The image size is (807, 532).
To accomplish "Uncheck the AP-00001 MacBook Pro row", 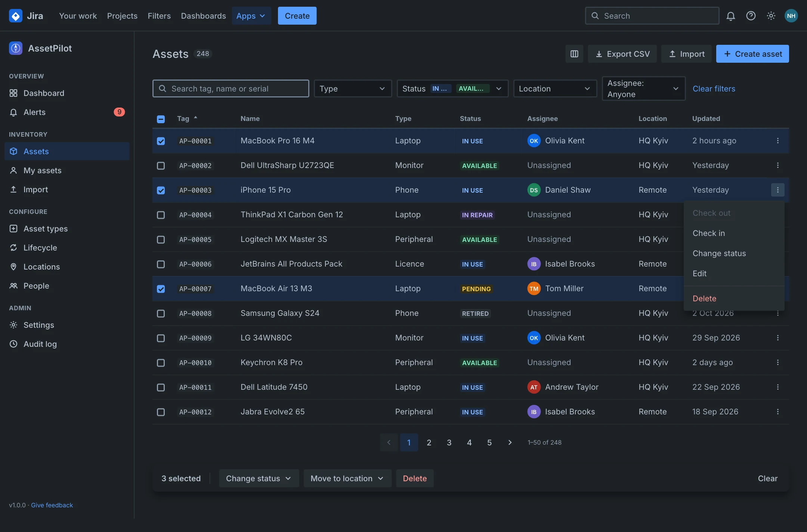I will point(161,141).
